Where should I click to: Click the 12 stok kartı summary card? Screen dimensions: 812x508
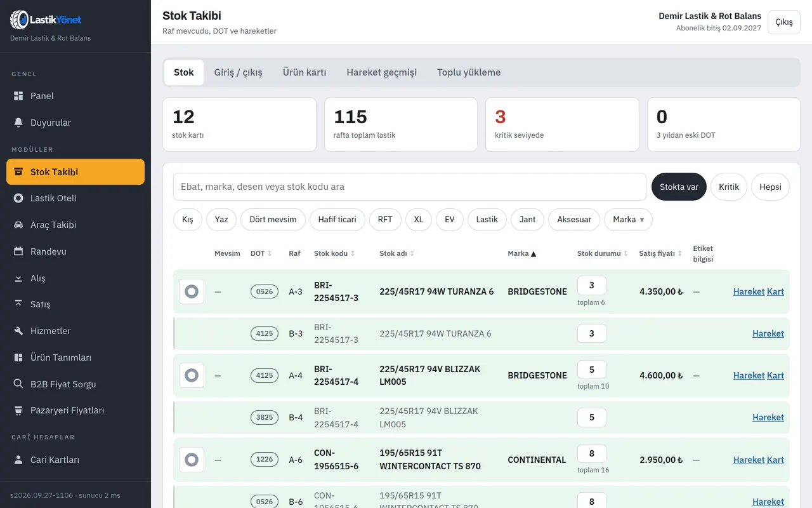pos(239,124)
